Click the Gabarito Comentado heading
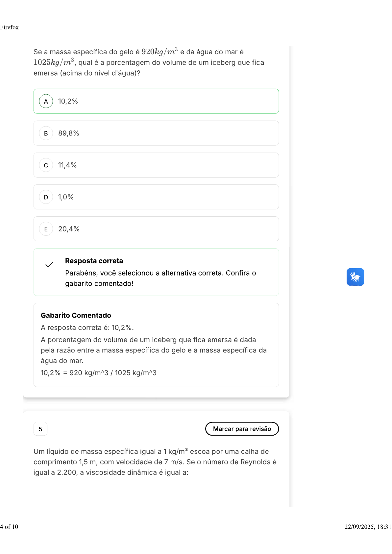Viewport: 392px width, 554px height. (x=76, y=315)
